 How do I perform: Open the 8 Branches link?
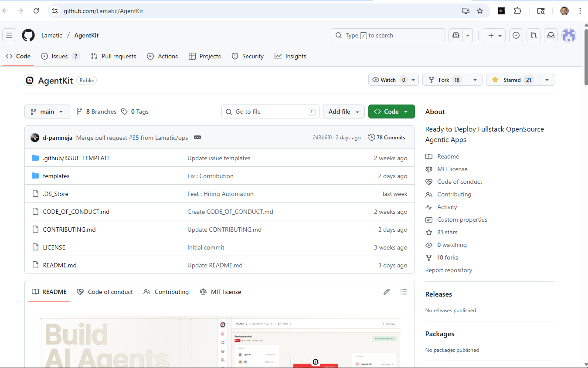point(96,111)
